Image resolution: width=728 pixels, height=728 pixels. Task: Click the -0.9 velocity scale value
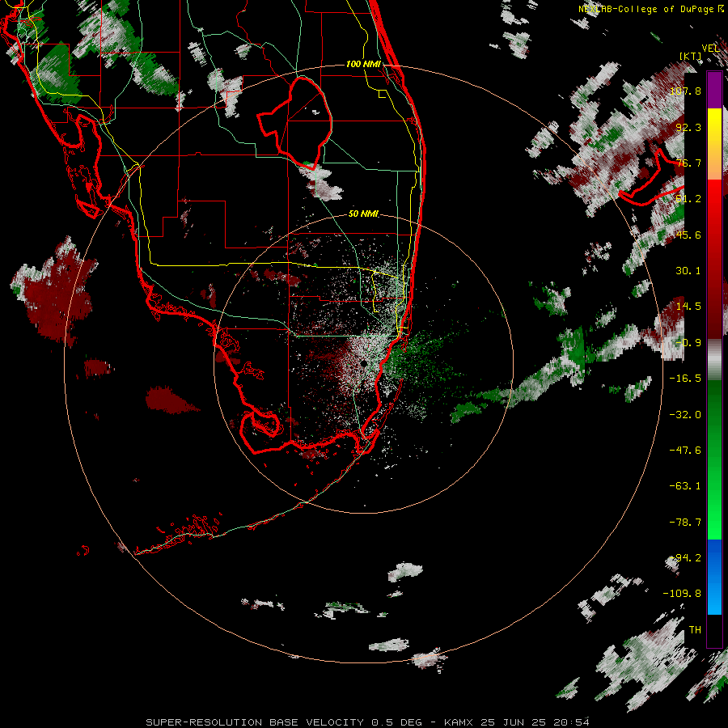688,343
